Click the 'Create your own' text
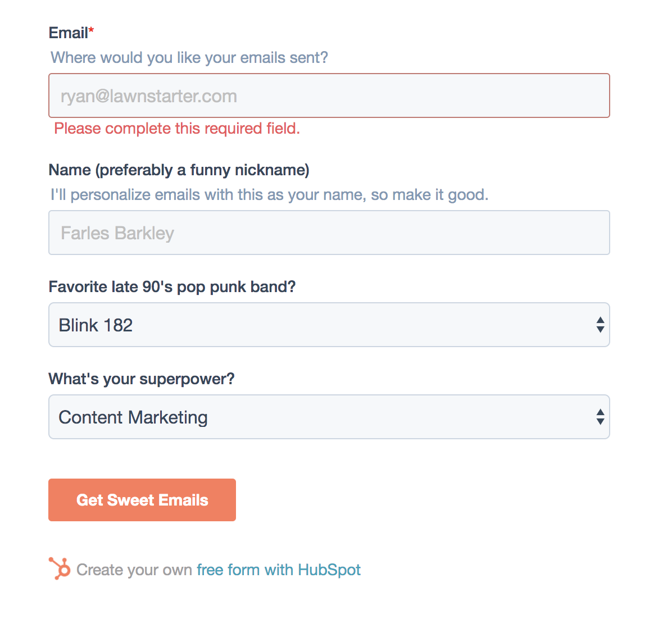Image resolution: width=672 pixels, height=628 pixels. pos(134,570)
